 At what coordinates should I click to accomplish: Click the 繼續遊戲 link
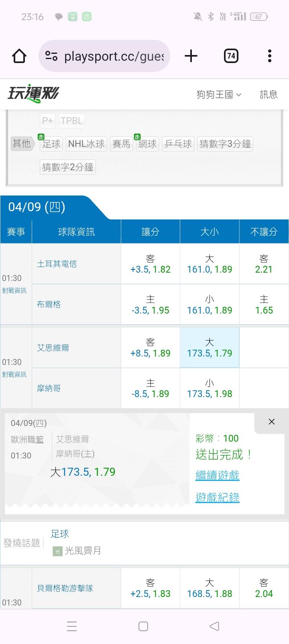(217, 475)
